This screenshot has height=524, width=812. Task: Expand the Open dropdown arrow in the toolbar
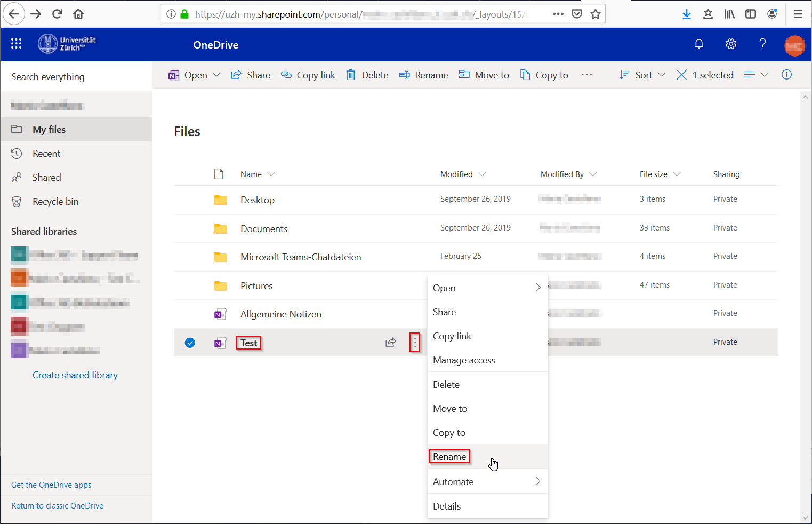[x=216, y=75]
